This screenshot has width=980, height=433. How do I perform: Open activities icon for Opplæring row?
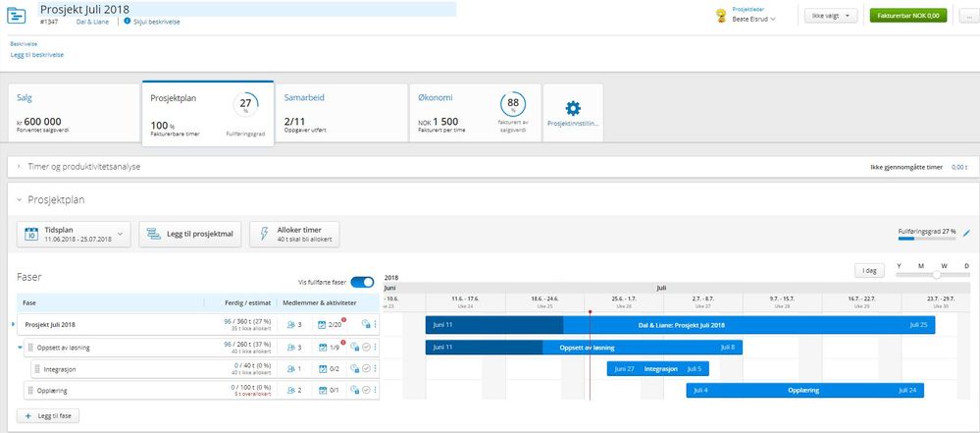(323, 391)
